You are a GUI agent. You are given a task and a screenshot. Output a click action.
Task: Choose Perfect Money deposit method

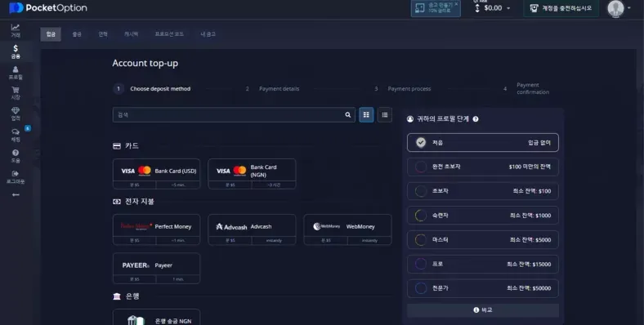click(156, 229)
